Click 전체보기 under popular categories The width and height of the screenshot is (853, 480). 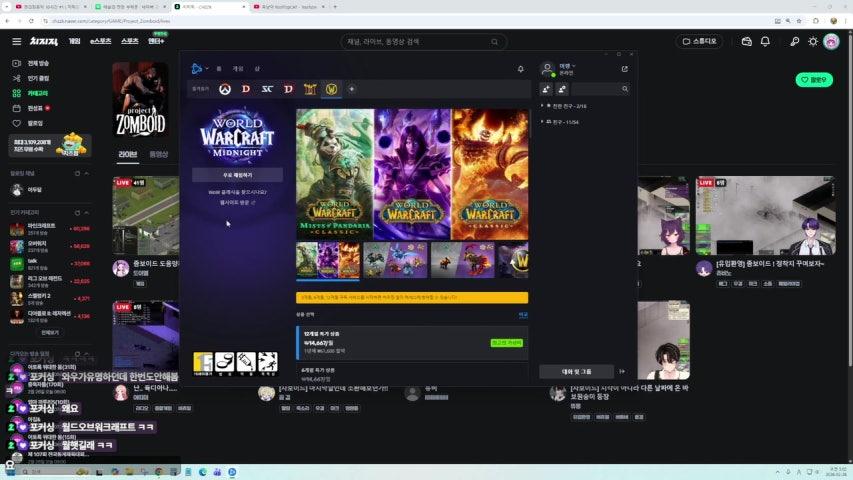(x=50, y=332)
